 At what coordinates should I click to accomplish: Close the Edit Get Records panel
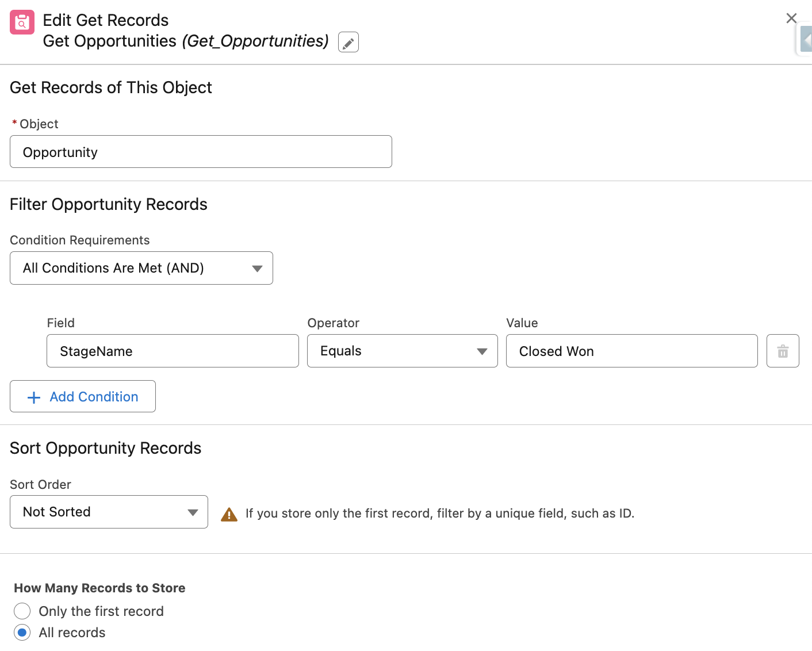791,18
